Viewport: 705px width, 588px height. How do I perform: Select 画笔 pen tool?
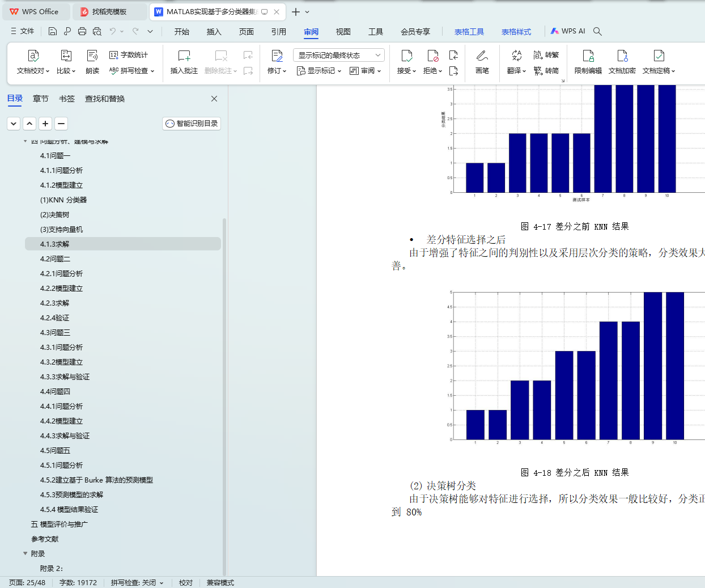pos(482,62)
